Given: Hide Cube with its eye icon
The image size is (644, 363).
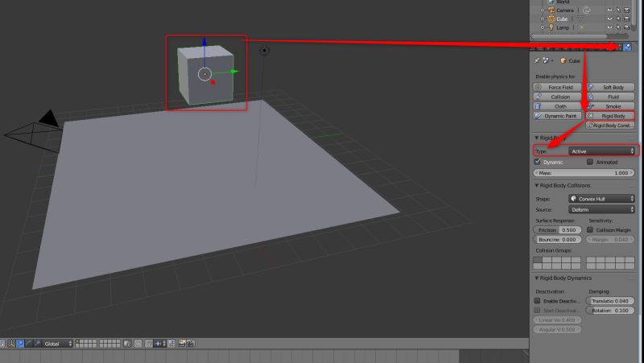Looking at the screenshot, I should [609, 19].
